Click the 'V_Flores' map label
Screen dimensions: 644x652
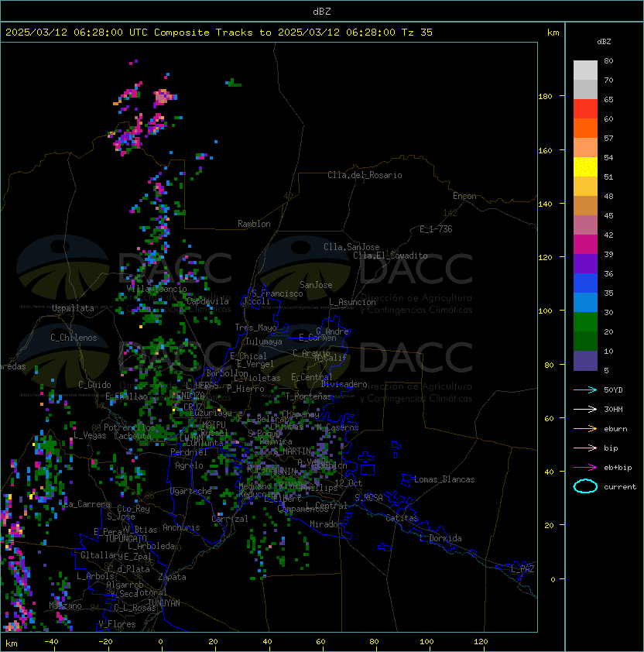(117, 624)
